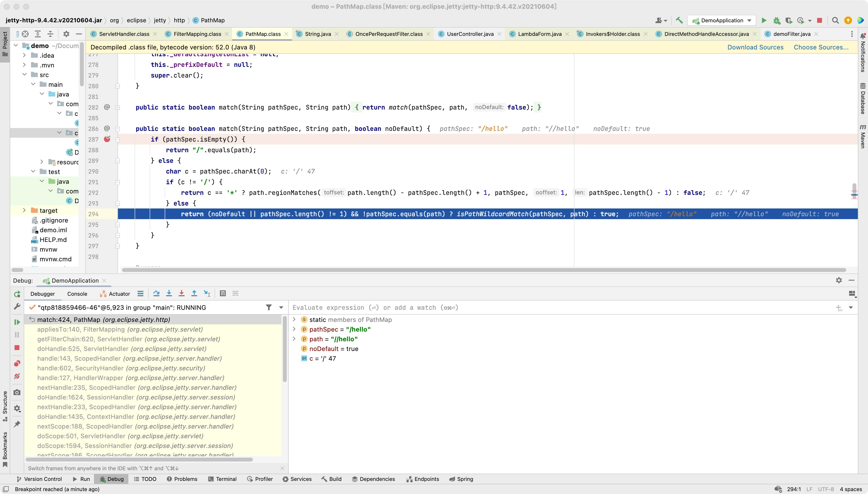Pin the Debug tab with the pin icon
Screen dimensions: 868x494
[x=17, y=424]
